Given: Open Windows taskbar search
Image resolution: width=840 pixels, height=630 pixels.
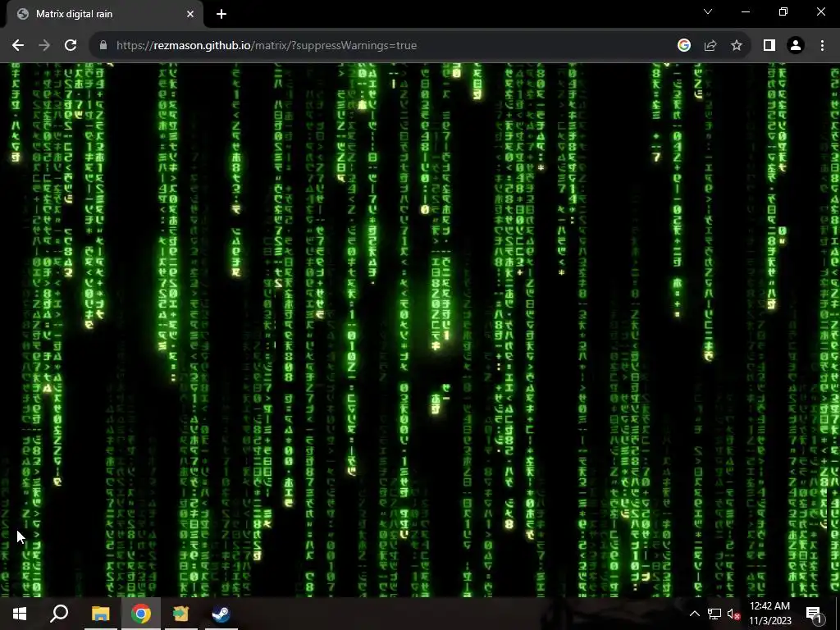Looking at the screenshot, I should point(59,614).
